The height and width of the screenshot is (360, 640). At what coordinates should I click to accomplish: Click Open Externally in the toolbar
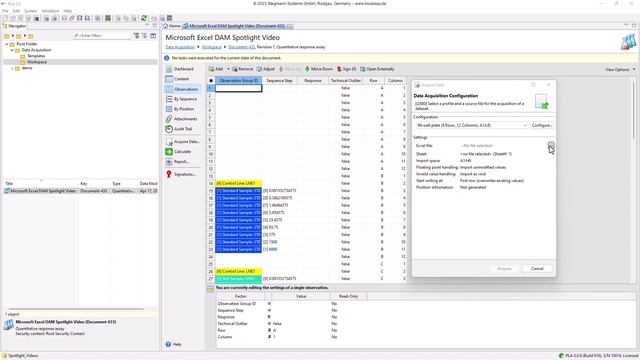click(377, 69)
